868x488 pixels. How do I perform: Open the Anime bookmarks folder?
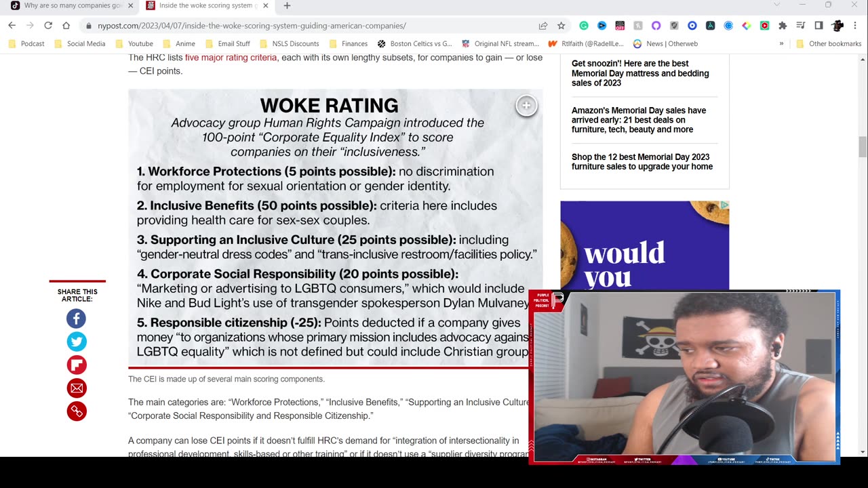click(179, 43)
